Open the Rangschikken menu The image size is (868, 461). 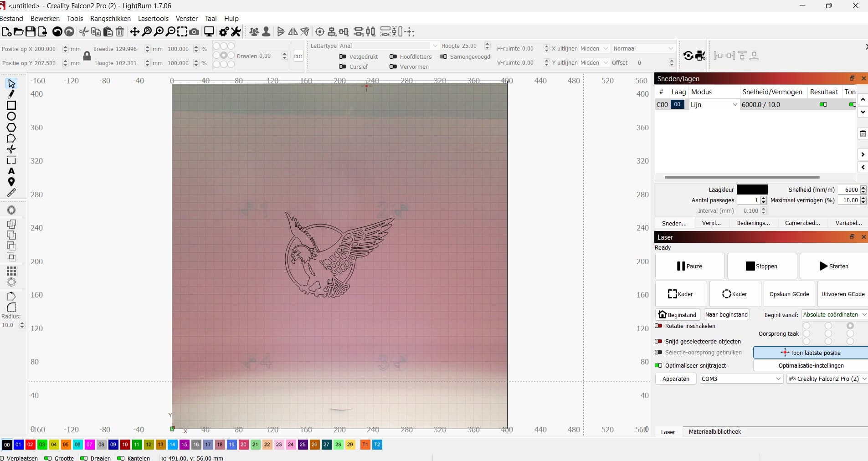pos(110,18)
